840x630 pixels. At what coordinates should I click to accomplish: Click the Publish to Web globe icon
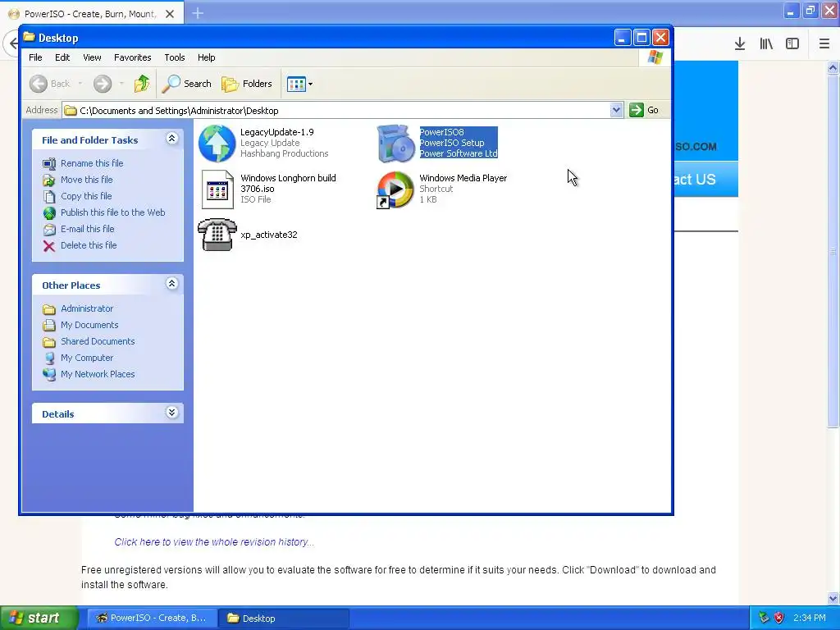[48, 213]
